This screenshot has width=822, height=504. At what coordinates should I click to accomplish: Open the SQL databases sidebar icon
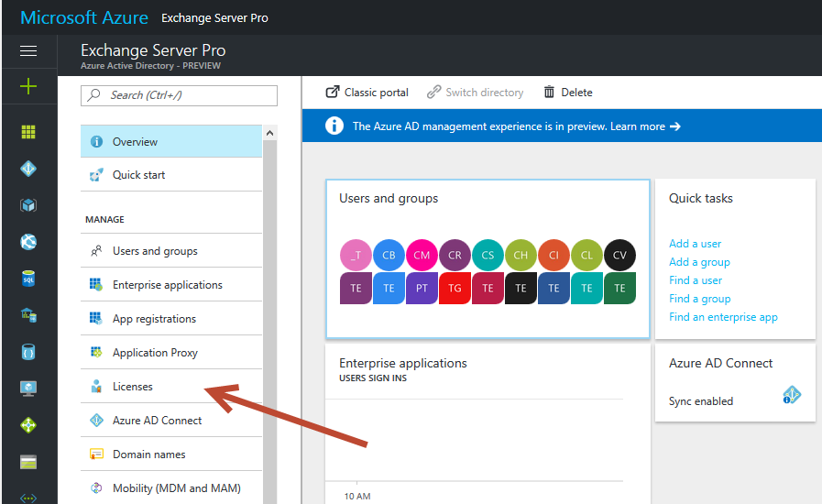pos(28,279)
